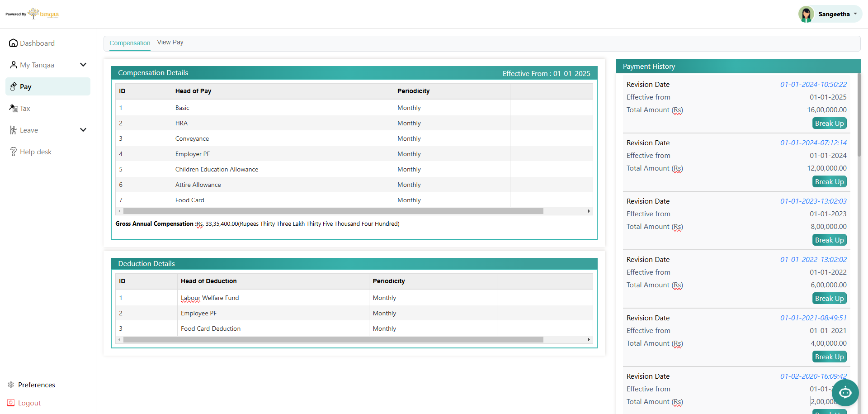Click the Leave sidebar icon
The image size is (868, 414).
point(13,130)
